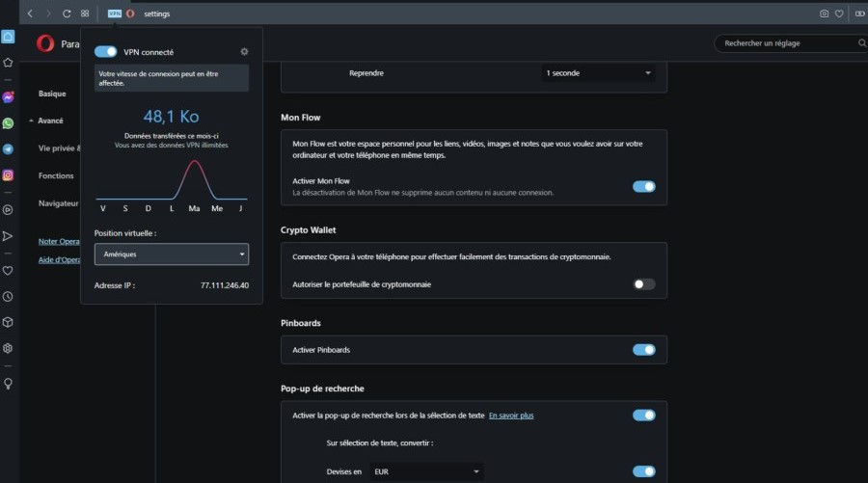Open sidebar heart bookmarks icon

point(8,271)
